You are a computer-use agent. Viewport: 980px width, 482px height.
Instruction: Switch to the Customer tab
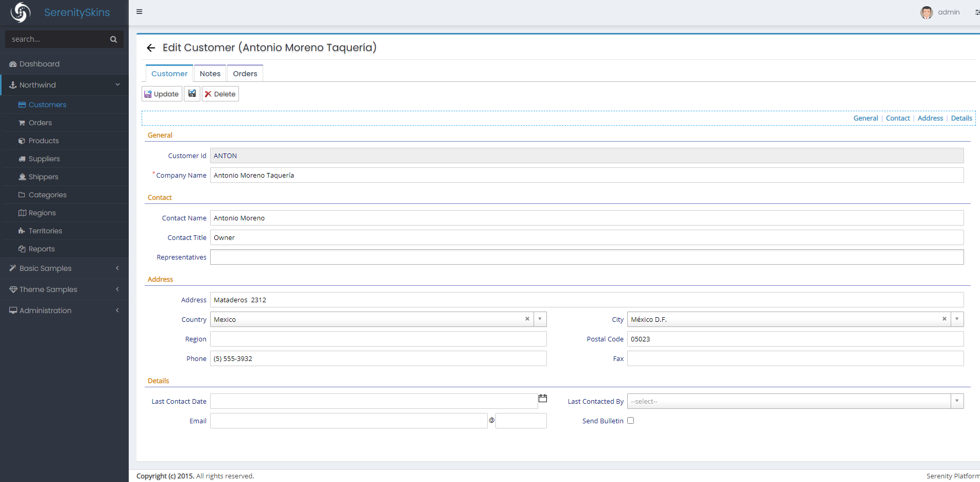169,74
